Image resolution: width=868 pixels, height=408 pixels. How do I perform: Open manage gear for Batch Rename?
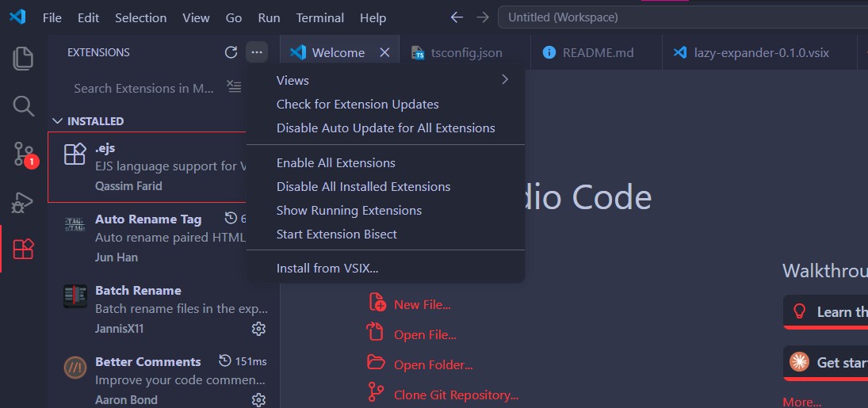click(x=258, y=329)
